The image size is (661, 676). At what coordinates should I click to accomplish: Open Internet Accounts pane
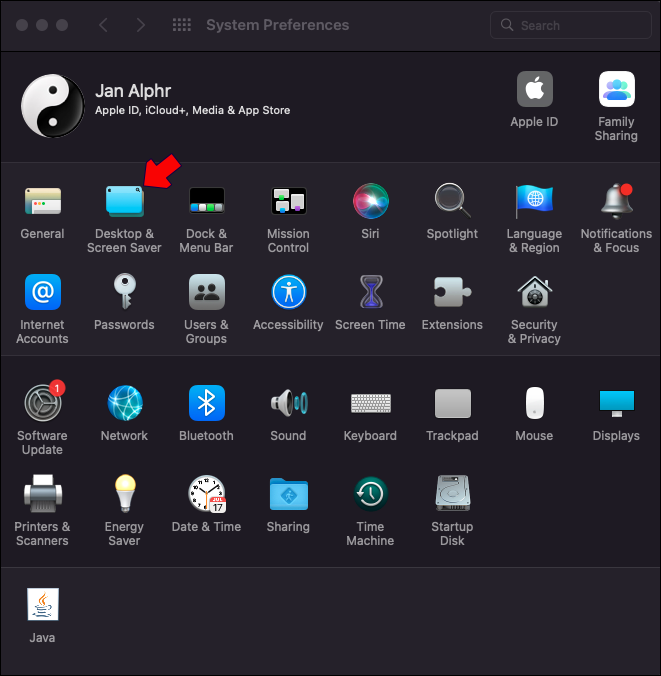(x=43, y=292)
